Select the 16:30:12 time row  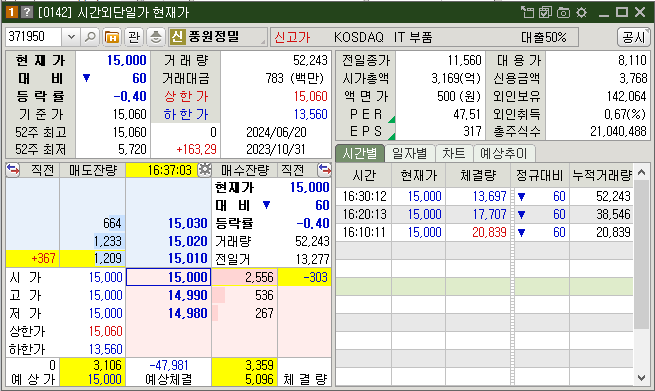point(485,196)
